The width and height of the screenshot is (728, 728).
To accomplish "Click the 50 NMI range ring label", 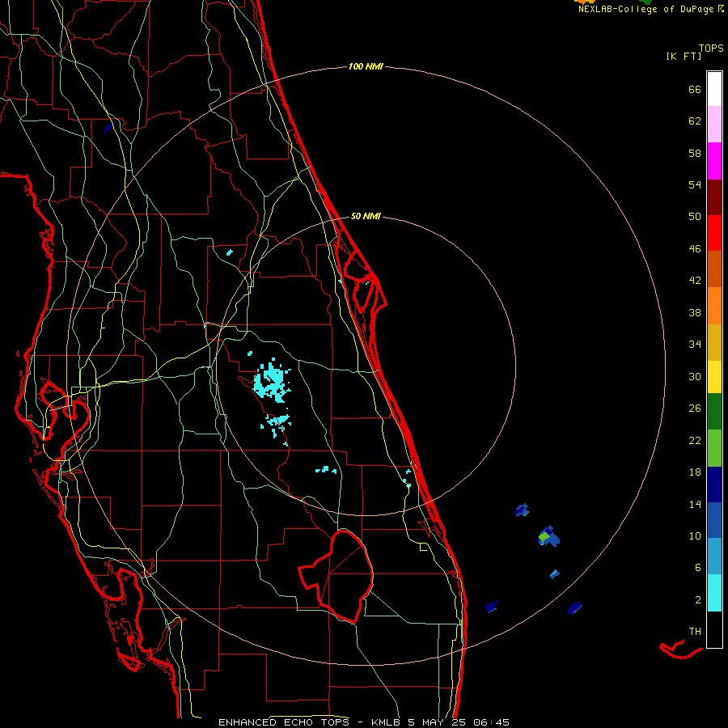I will coord(366,216).
